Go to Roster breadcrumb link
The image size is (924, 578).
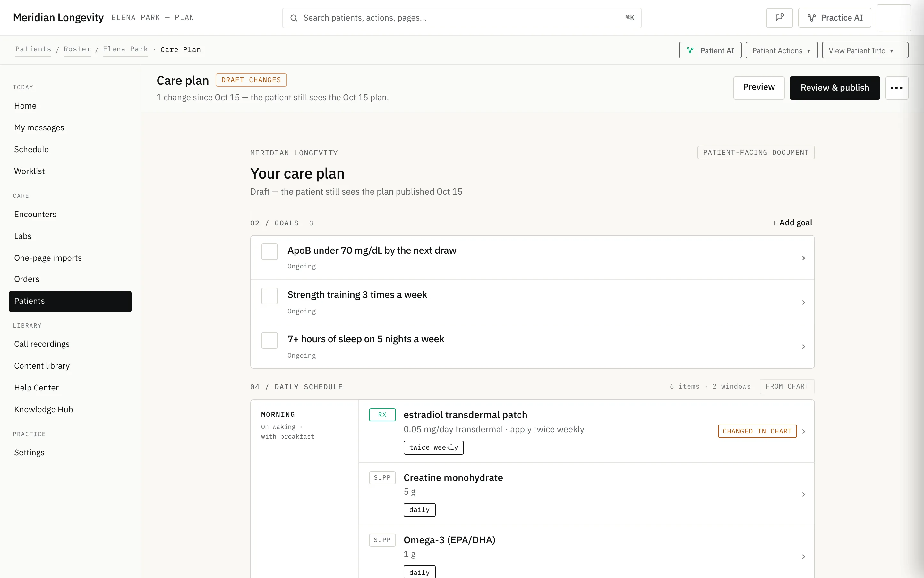[x=77, y=49]
